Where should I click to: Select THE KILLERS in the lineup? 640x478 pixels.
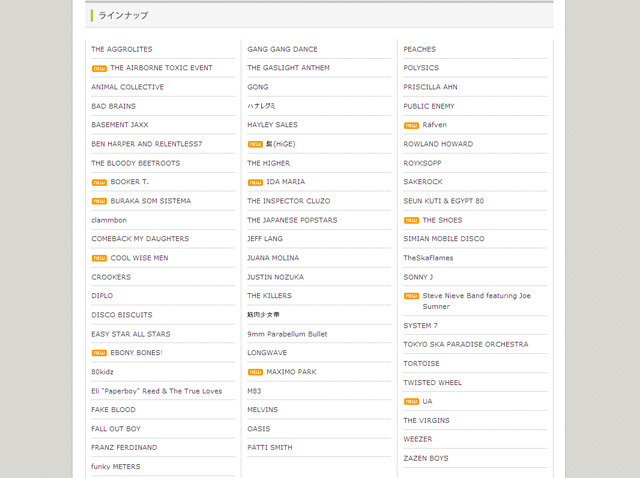pos(268,296)
